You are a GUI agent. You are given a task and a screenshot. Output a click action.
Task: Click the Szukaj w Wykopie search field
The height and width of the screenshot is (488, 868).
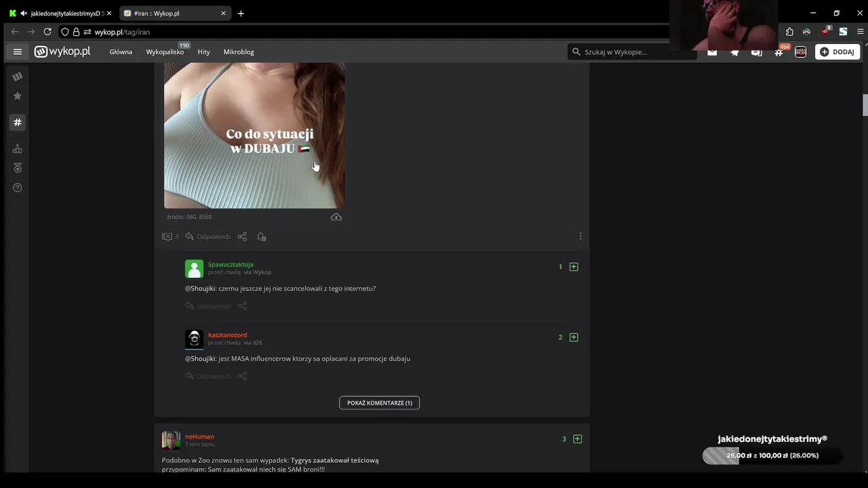point(632,52)
